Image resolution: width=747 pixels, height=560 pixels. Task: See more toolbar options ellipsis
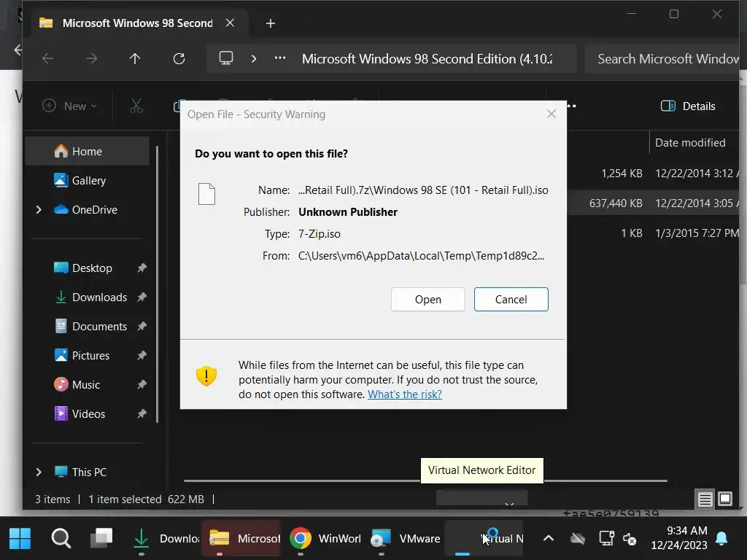(x=572, y=106)
